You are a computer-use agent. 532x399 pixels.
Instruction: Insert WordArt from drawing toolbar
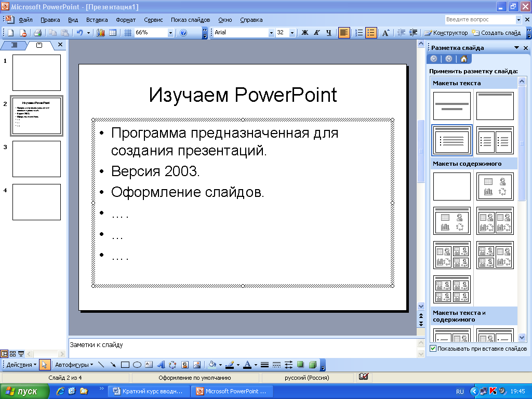pos(161,365)
